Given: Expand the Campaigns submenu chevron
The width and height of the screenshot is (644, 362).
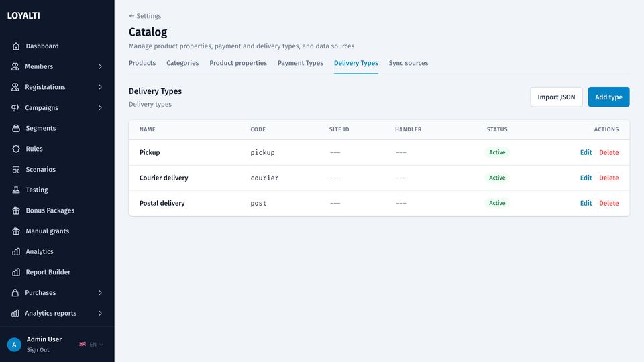Looking at the screenshot, I should [100, 107].
